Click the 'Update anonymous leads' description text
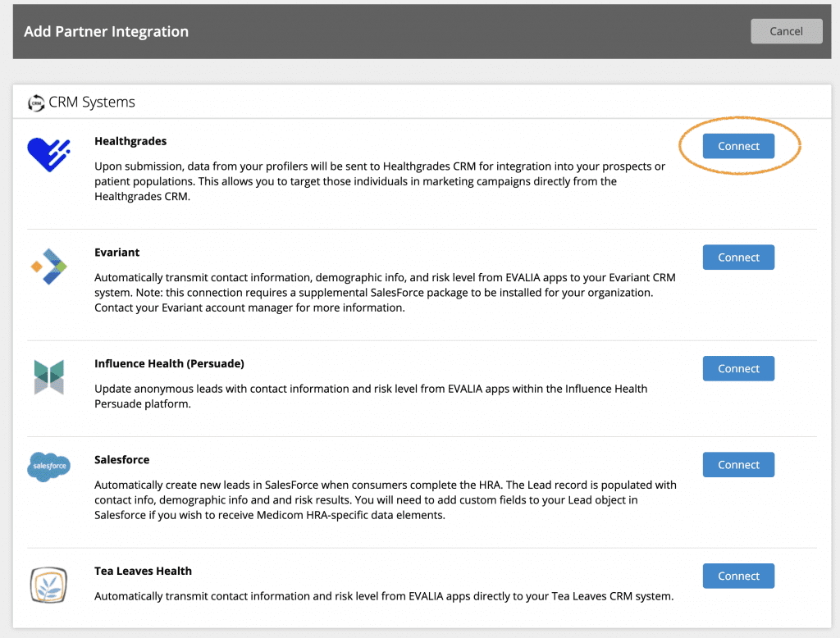 coord(371,396)
